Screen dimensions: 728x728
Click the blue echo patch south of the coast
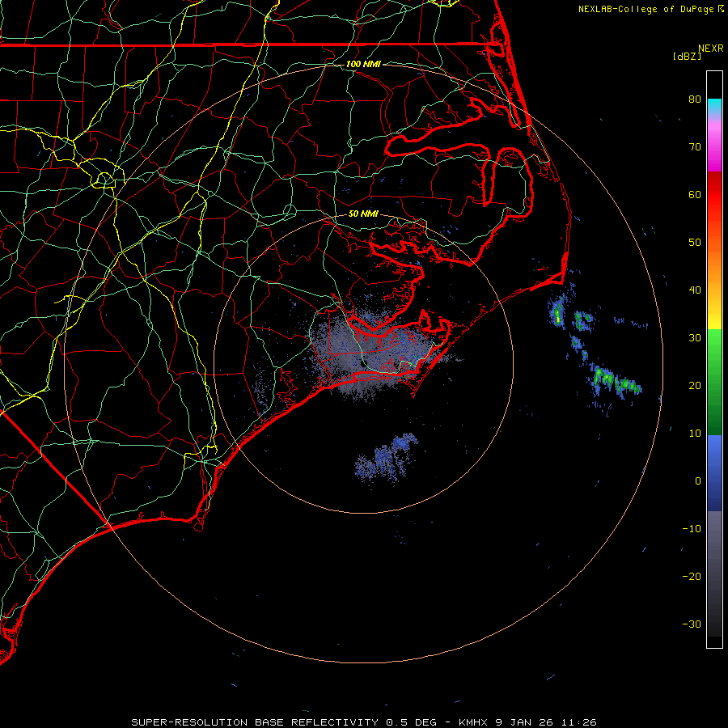pos(387,457)
